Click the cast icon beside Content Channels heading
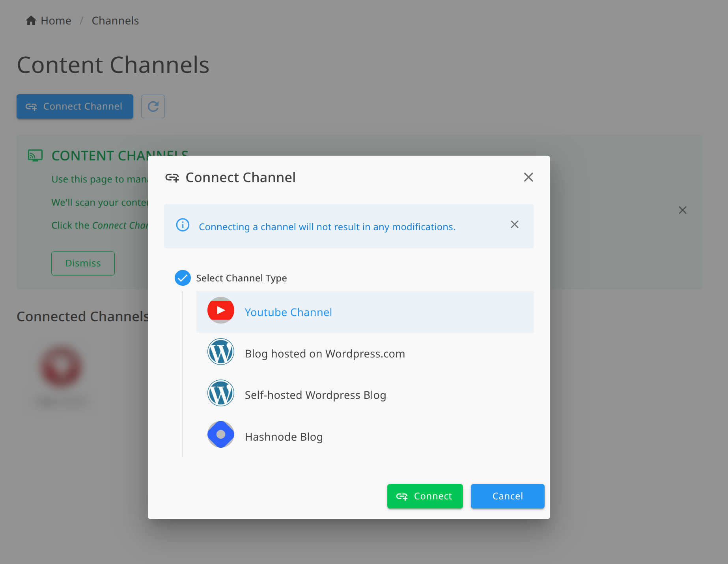The height and width of the screenshot is (564, 728). pos(35,155)
